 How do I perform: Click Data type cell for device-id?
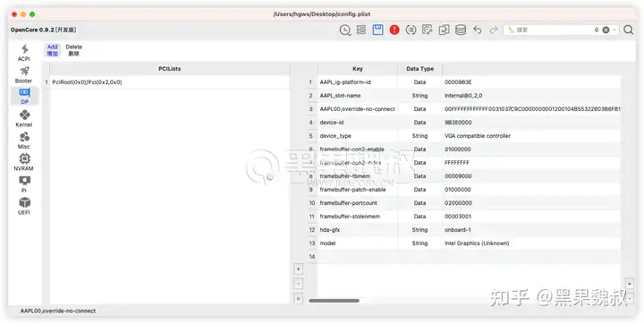419,123
